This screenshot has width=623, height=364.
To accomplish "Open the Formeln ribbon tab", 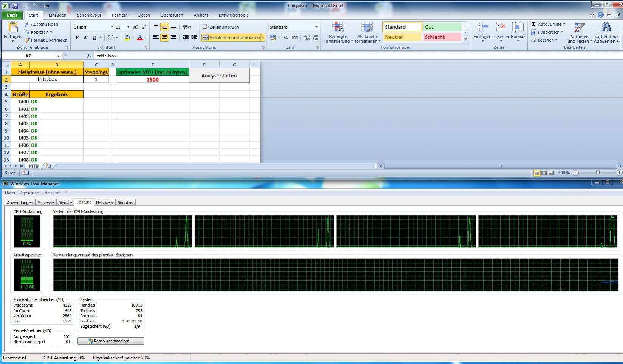I will click(x=119, y=15).
